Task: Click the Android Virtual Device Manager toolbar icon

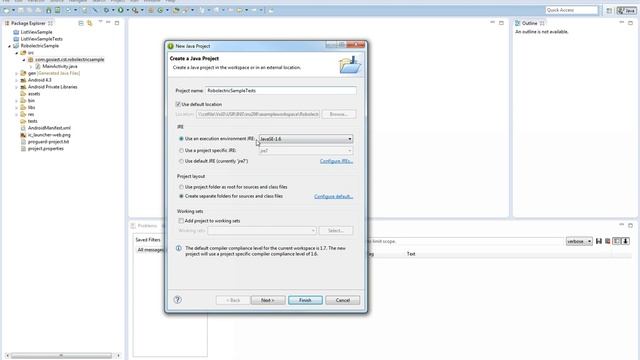Action: point(58,10)
